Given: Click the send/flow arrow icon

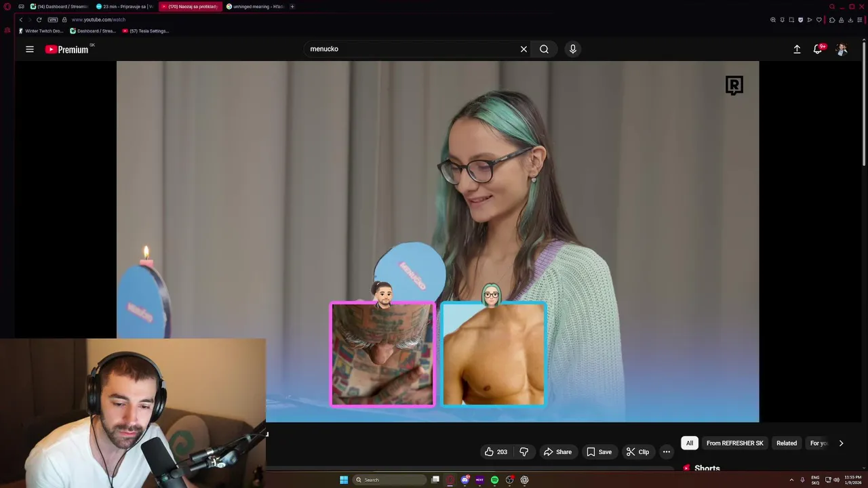Looking at the screenshot, I should (810, 20).
